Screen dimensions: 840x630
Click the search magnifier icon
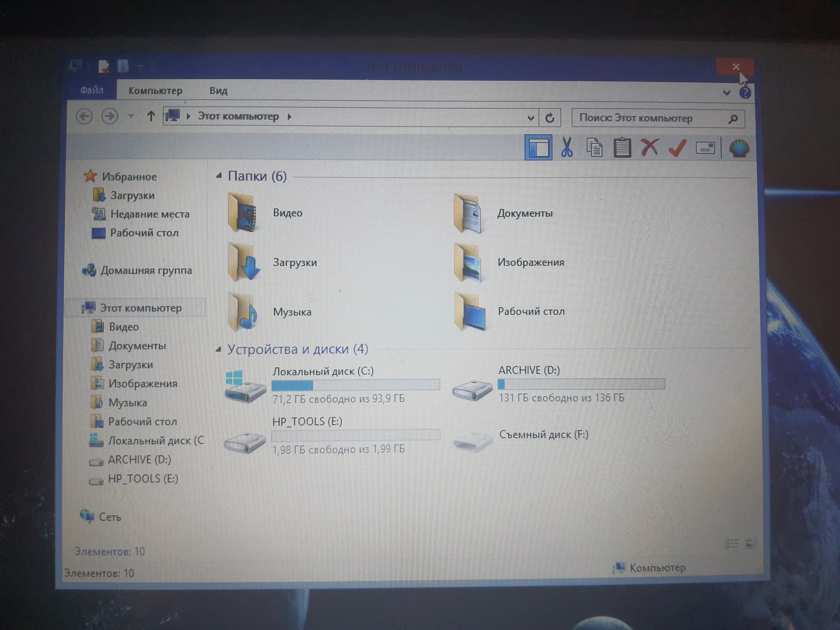[733, 119]
